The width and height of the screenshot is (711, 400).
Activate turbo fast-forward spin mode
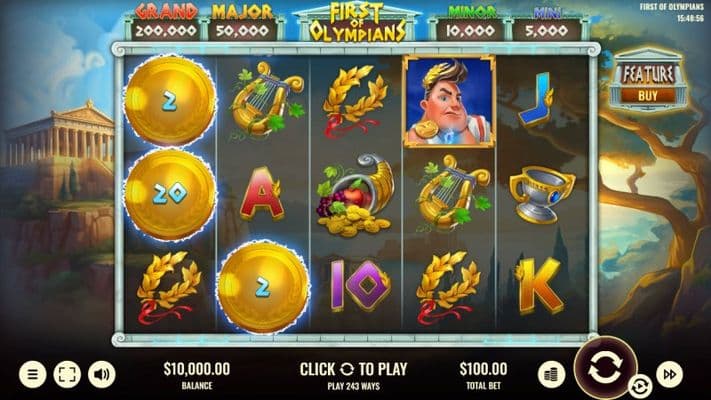(x=670, y=375)
